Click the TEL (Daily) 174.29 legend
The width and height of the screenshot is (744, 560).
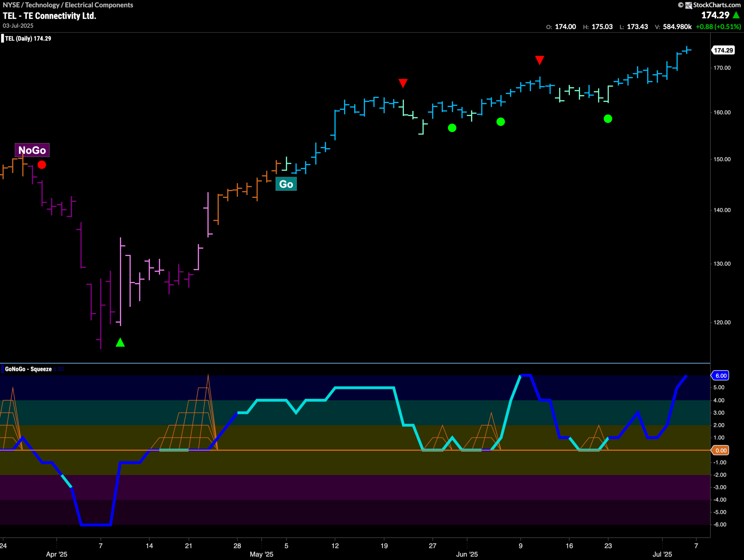(28, 38)
